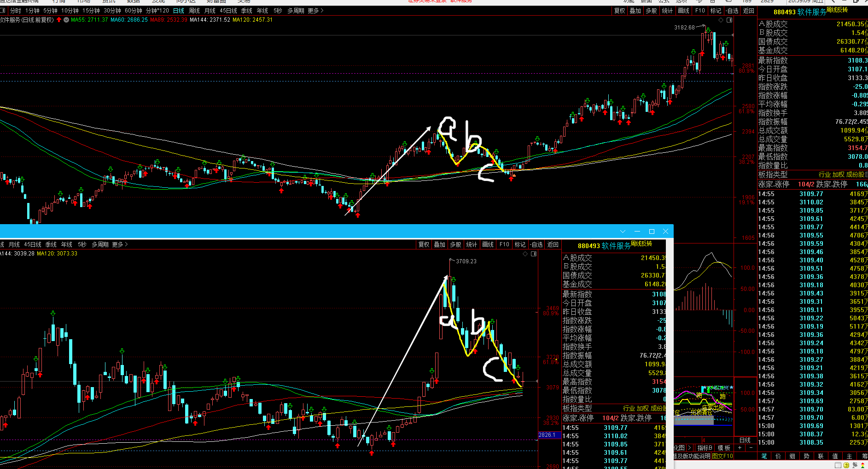This screenshot has width=868, height=469.
Task: Click 画线 in floating window toolbar
Action: [x=488, y=244]
